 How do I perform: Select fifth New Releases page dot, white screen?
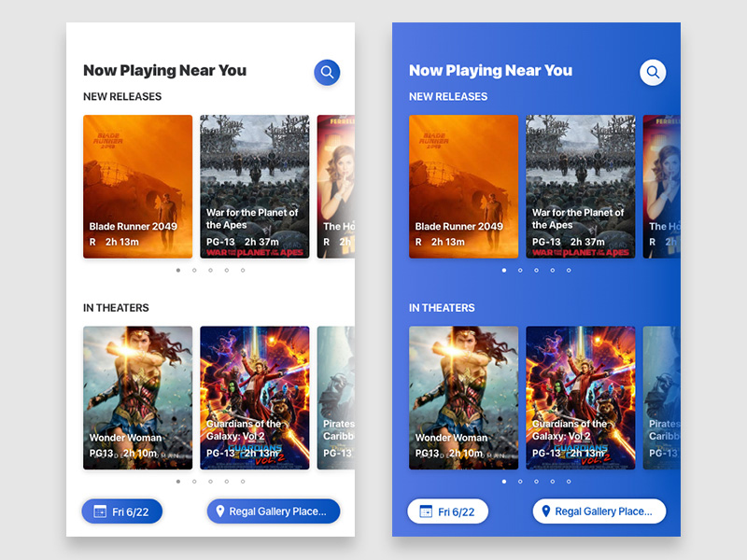coord(243,270)
